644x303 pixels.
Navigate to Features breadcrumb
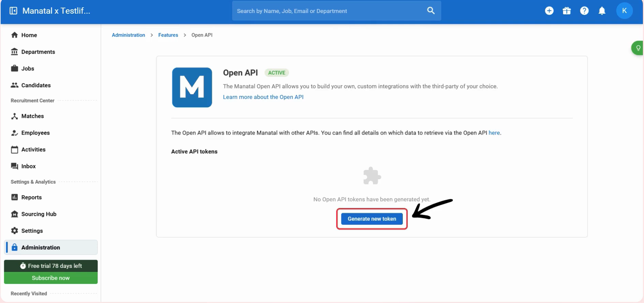pos(168,35)
